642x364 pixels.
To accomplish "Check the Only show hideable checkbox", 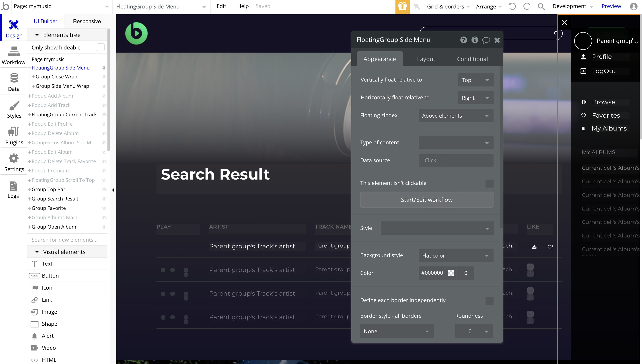I will (x=101, y=47).
